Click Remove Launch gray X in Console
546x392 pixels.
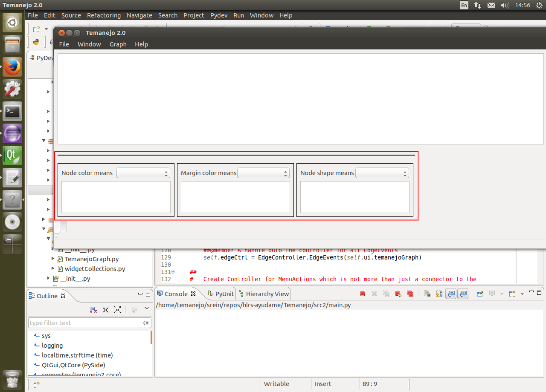(374, 294)
